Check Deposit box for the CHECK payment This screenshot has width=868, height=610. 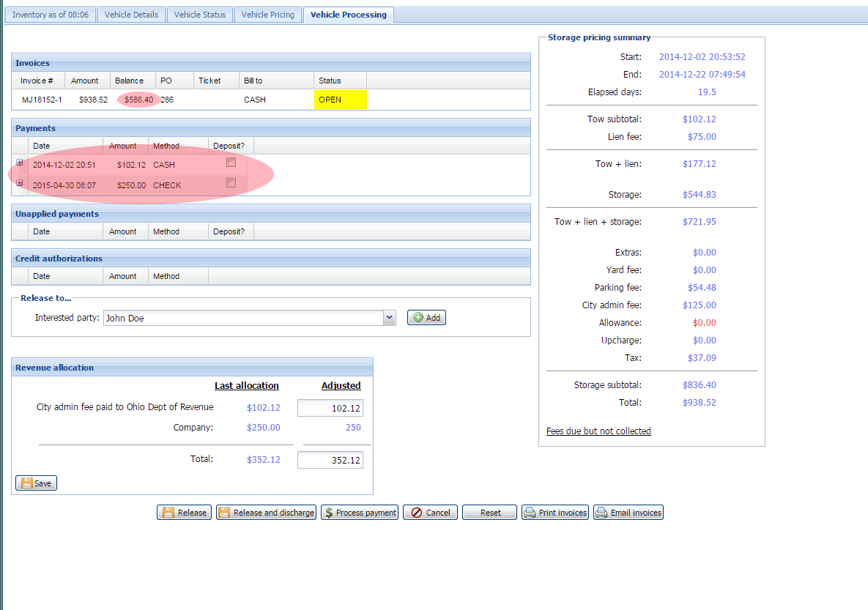tap(231, 183)
